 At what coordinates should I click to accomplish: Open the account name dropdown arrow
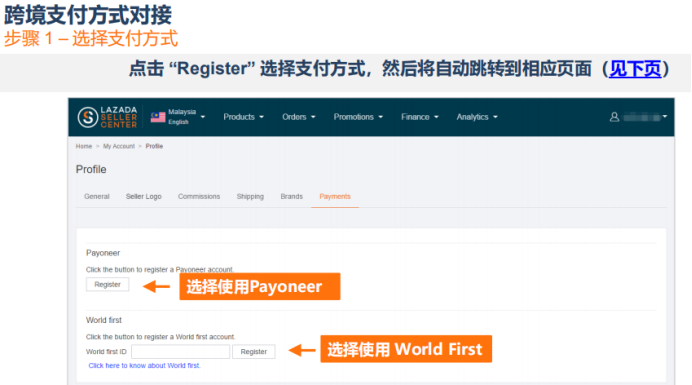pyautogui.click(x=665, y=117)
